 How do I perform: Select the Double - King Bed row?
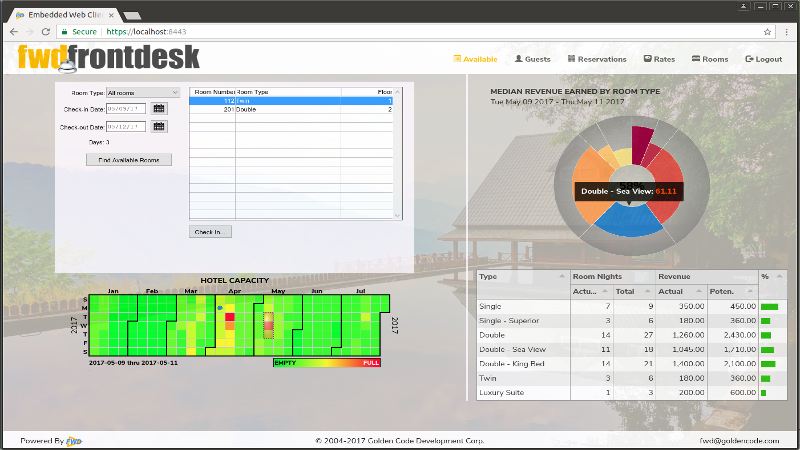(632, 363)
